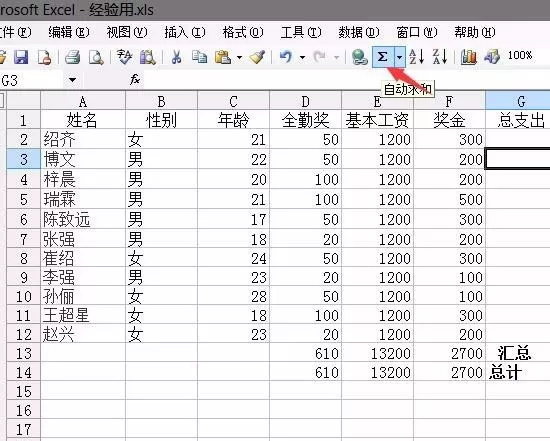Open the 数据(D) menu

(x=358, y=32)
